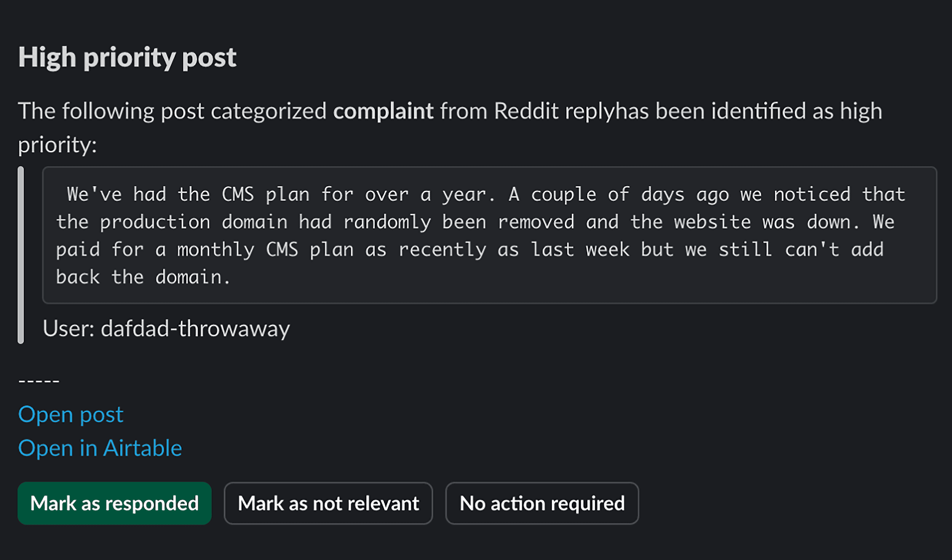Open the Reddit post via Open post link
This screenshot has width=952, height=560.
70,414
